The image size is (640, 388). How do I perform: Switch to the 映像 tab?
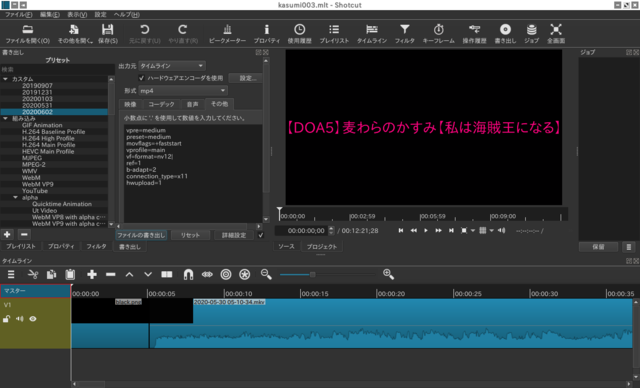(x=130, y=104)
